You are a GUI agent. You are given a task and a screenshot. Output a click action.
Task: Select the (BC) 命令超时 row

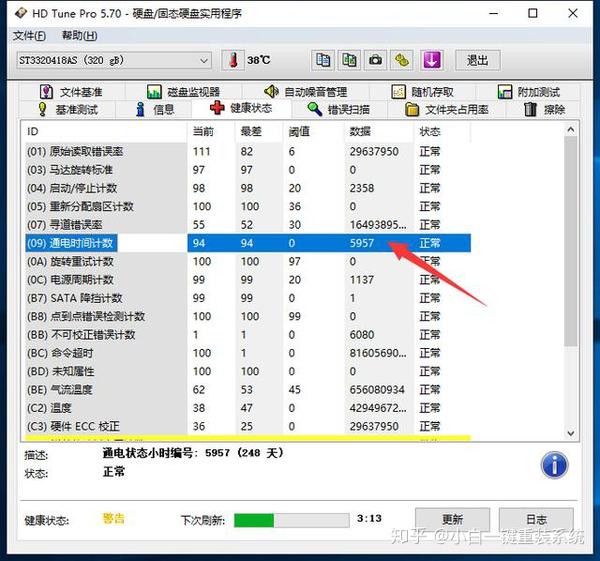click(248, 353)
